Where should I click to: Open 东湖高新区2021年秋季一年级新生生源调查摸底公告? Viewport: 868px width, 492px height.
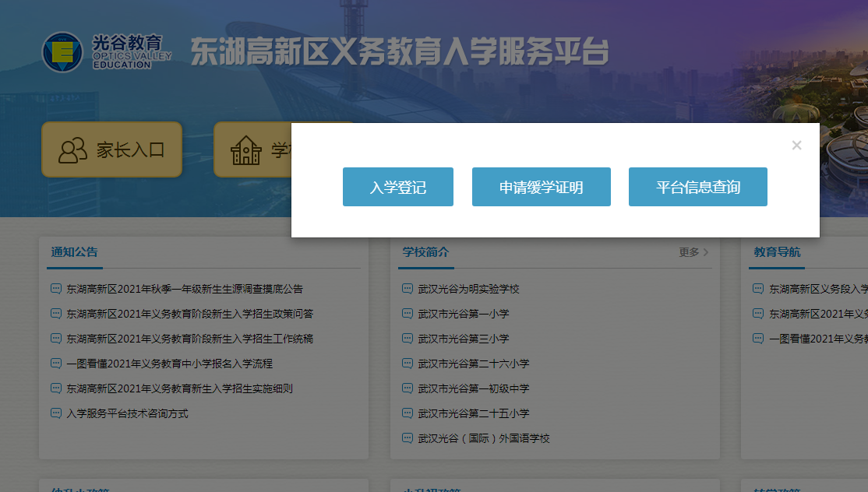(x=185, y=289)
